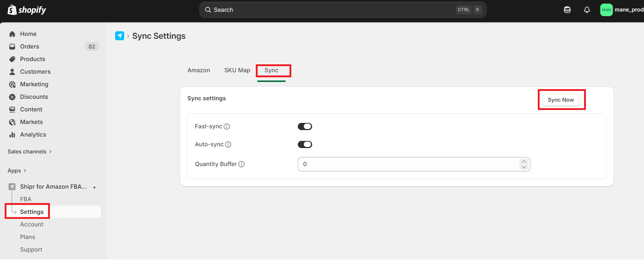Open Marketing in sidebar
This screenshot has width=644, height=262.
point(34,84)
